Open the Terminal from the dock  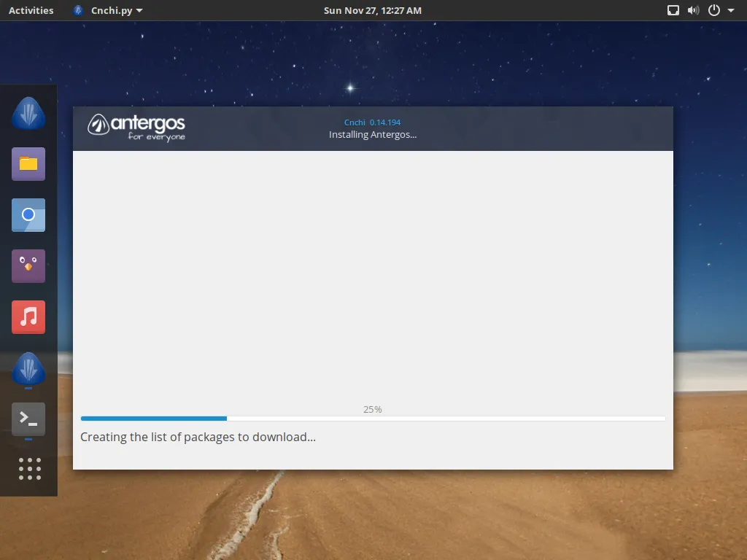pyautogui.click(x=28, y=419)
